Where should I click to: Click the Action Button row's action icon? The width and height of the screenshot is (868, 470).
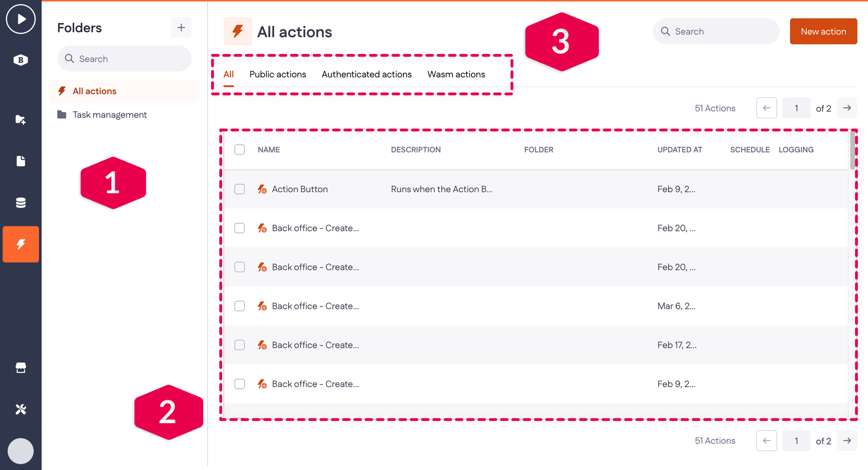pyautogui.click(x=262, y=189)
